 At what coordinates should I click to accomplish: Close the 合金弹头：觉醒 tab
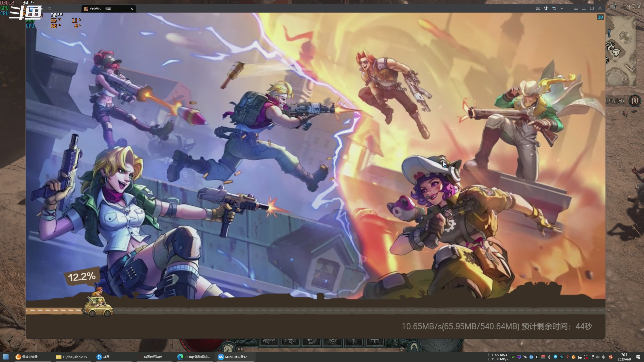pos(132,9)
